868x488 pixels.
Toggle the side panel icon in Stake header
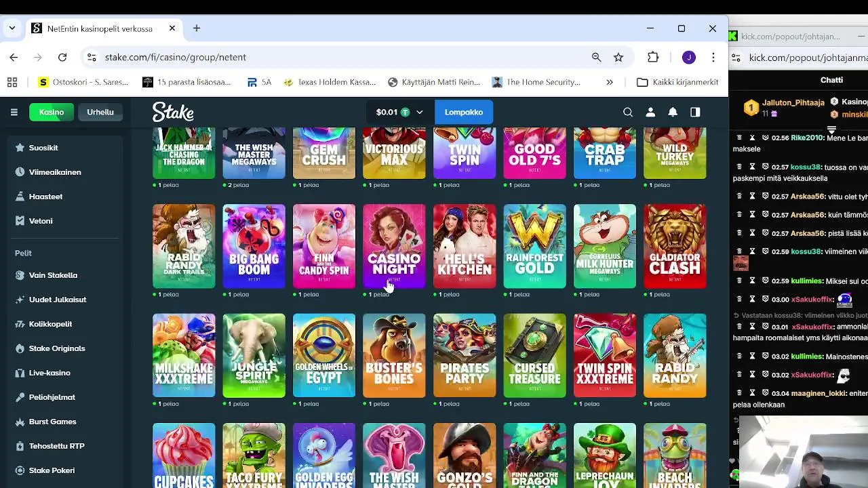[x=695, y=112]
